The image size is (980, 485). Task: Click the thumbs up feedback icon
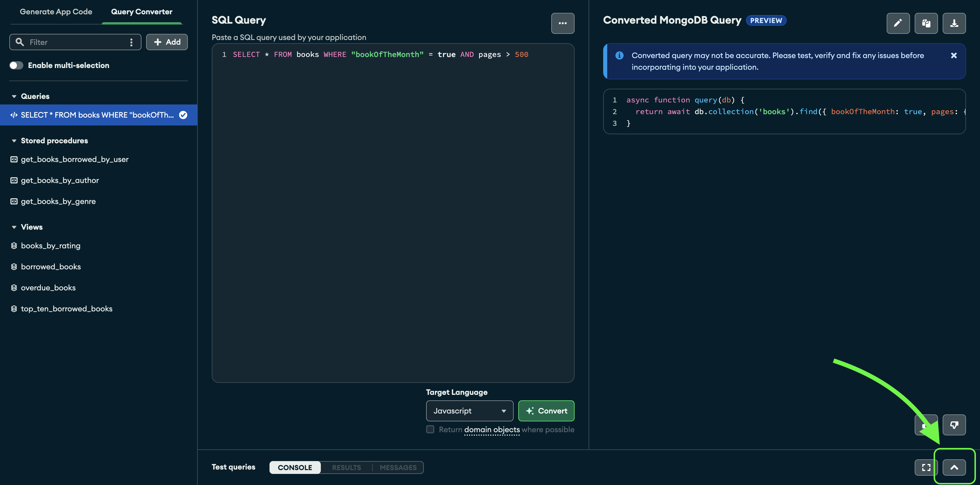[927, 425]
